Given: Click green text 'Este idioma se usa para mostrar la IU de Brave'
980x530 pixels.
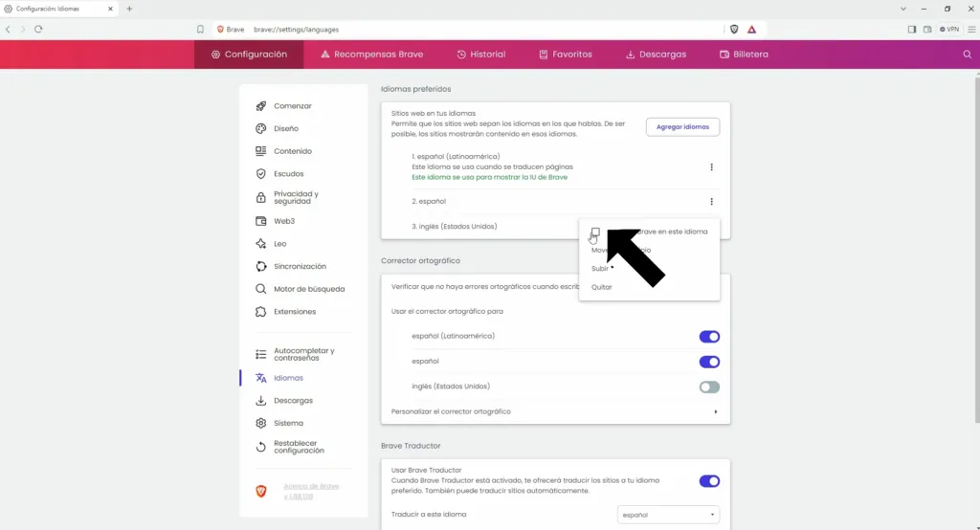Looking at the screenshot, I should [x=489, y=177].
